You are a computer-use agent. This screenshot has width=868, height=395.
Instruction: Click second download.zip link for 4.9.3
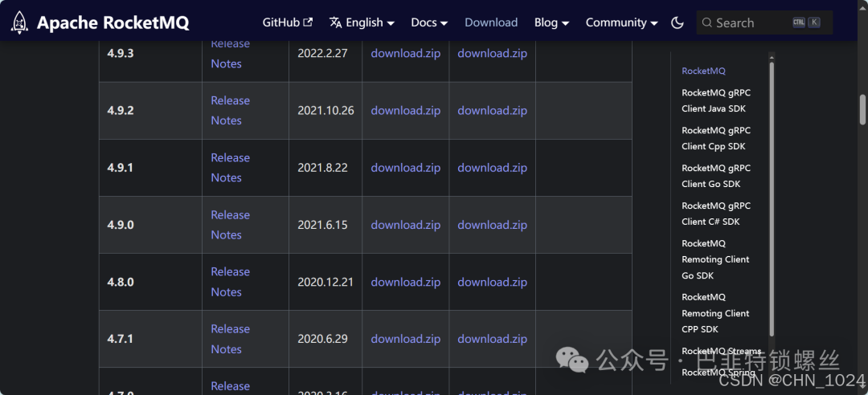tap(492, 54)
